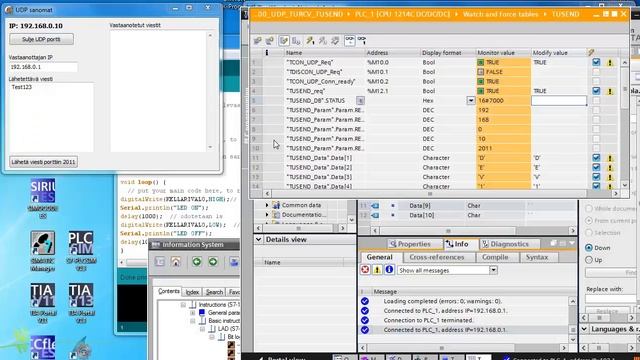Click the TUSEND_DB STATUS info button
The image size is (640, 360).
point(360,100)
